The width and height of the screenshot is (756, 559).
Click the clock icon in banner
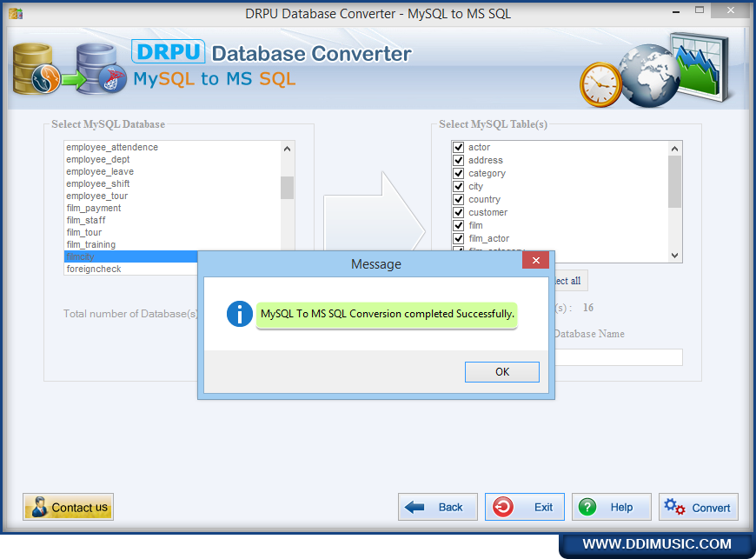coord(600,84)
